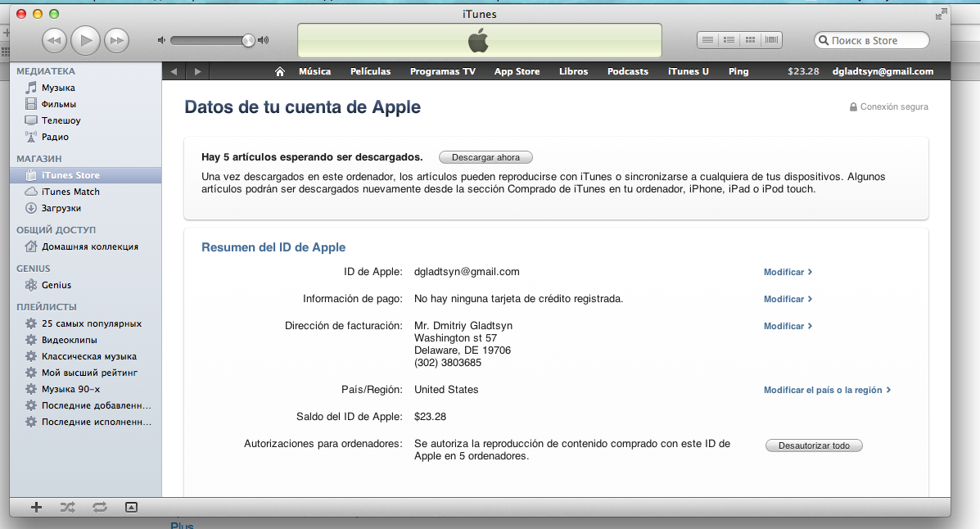
Task: Select Музыка in the library sidebar
Action: pyautogui.click(x=86, y=88)
